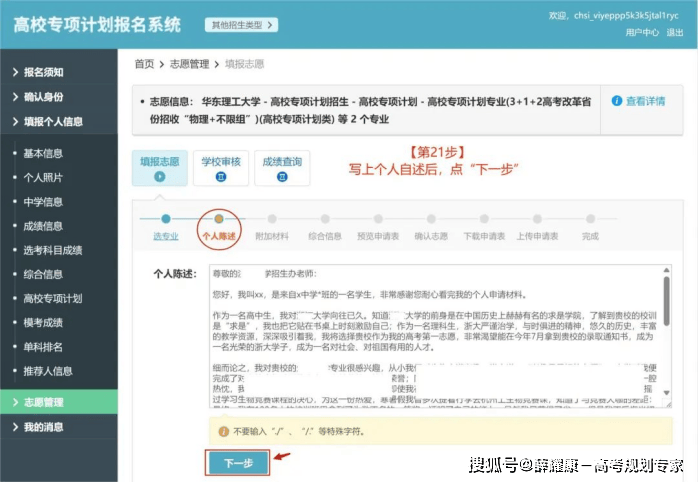Click the 附加材料 step circle
698x482 pixels.
click(272, 219)
